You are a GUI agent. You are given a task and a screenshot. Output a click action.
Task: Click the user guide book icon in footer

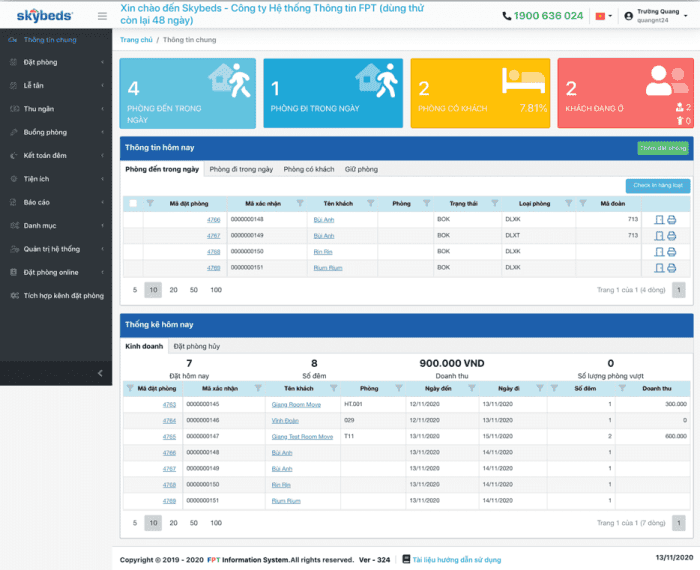click(x=406, y=559)
